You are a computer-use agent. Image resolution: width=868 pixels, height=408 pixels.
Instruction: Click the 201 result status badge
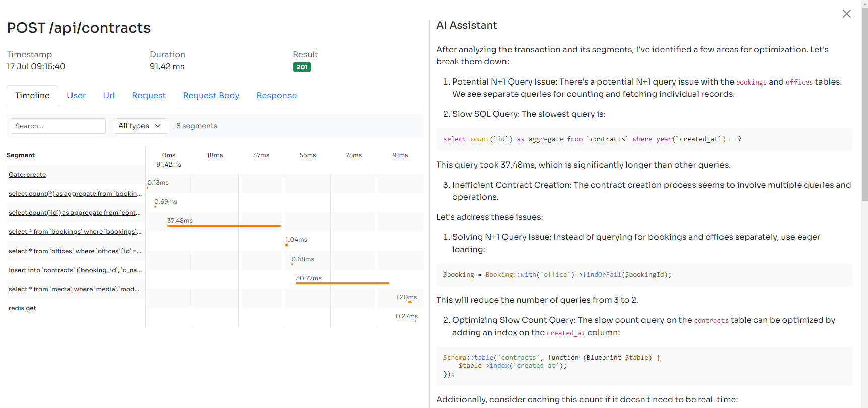[x=302, y=67]
